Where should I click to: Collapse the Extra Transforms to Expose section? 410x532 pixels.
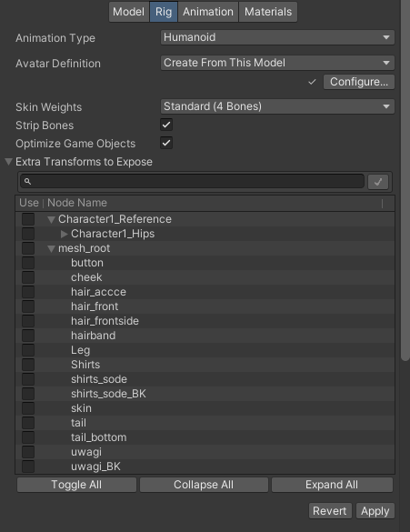(x=9, y=162)
